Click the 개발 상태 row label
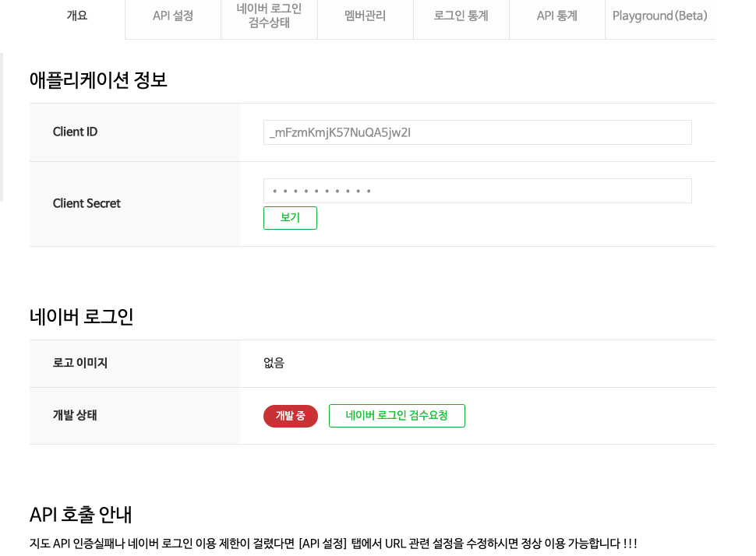Image resolution: width=756 pixels, height=556 pixels. point(76,415)
